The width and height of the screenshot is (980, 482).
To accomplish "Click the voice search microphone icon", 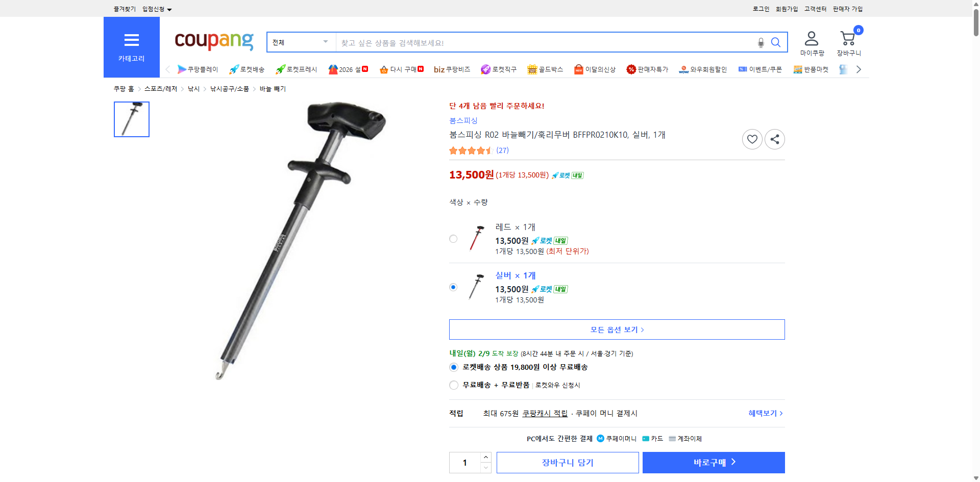I will (760, 42).
